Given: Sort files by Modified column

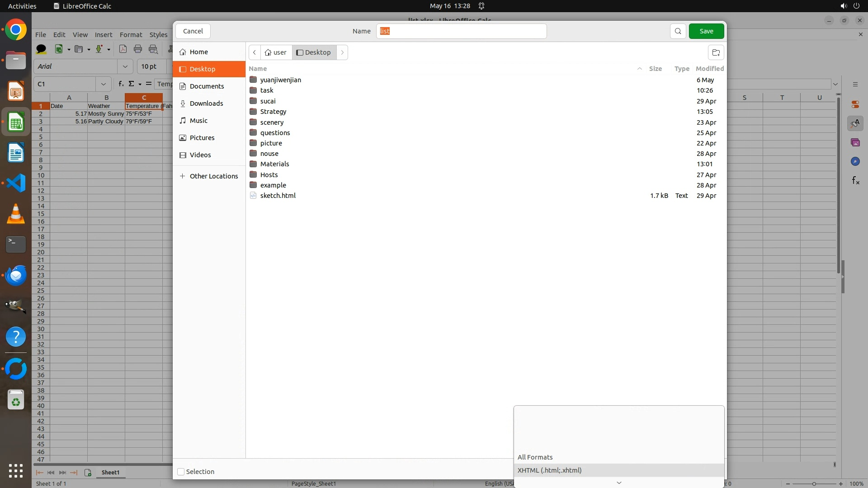Looking at the screenshot, I should coord(709,69).
